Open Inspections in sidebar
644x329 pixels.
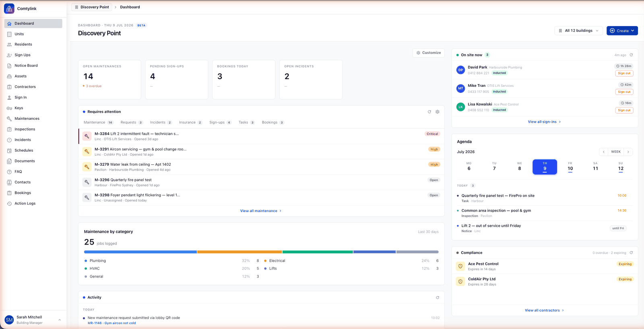click(33, 129)
